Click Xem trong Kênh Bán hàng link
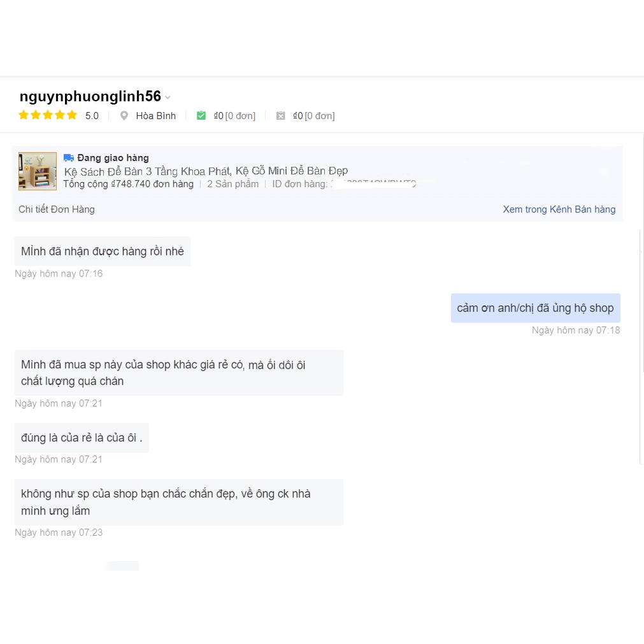Image resolution: width=644 pixels, height=644 pixels. (x=559, y=210)
